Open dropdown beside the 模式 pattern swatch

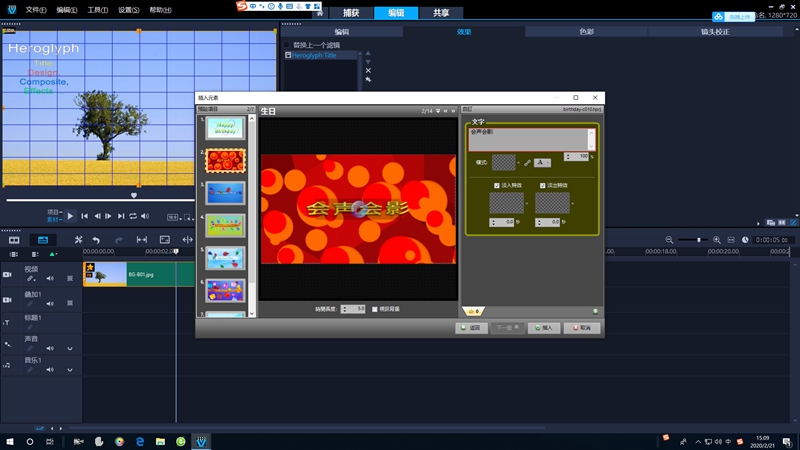(x=518, y=163)
